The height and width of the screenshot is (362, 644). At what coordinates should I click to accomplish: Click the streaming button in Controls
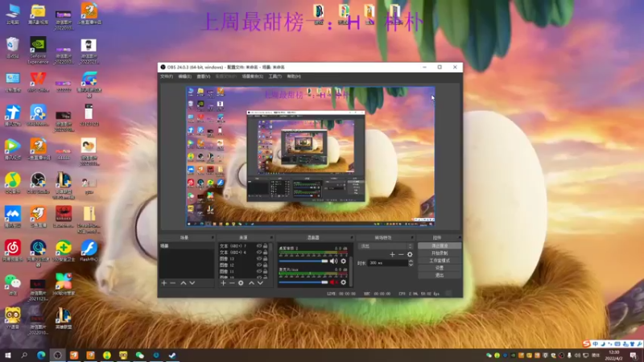(x=440, y=246)
